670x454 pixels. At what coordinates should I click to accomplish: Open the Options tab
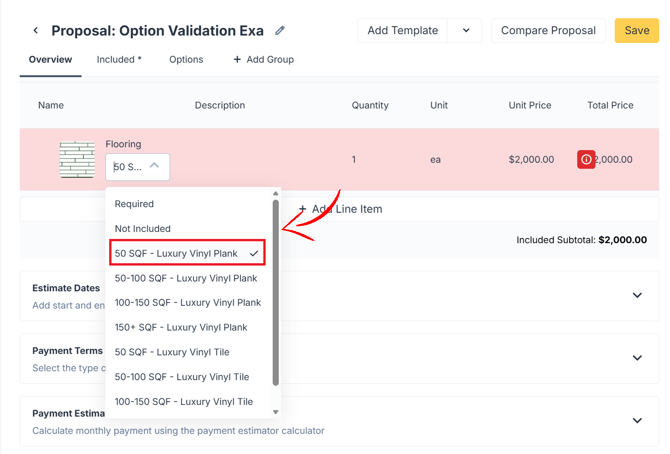pos(186,59)
